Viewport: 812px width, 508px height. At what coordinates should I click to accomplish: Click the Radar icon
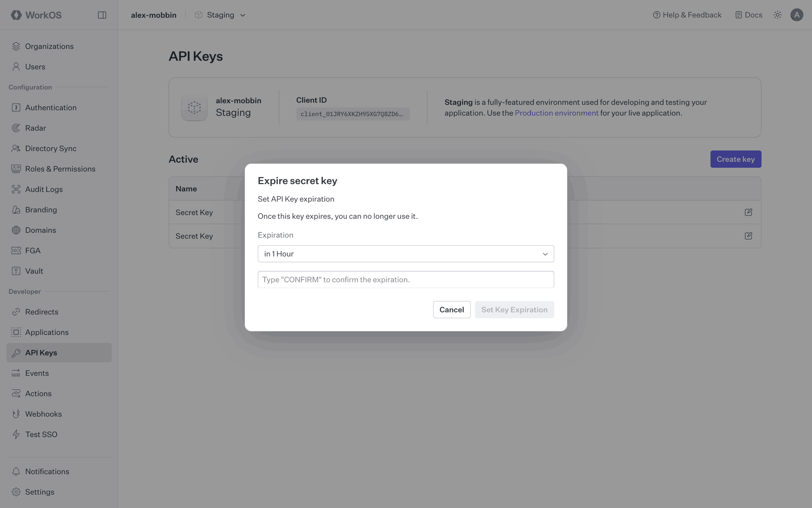coord(16,128)
